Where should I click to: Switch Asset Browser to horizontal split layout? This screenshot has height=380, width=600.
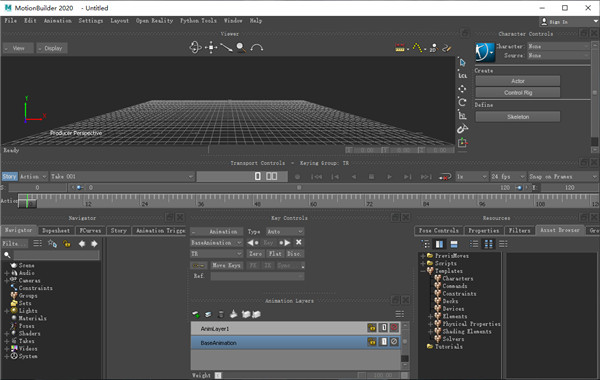pyautogui.click(x=454, y=244)
